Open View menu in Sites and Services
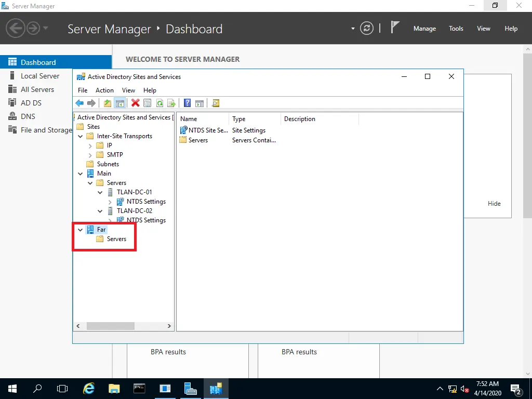This screenshot has width=532, height=399. tap(129, 90)
